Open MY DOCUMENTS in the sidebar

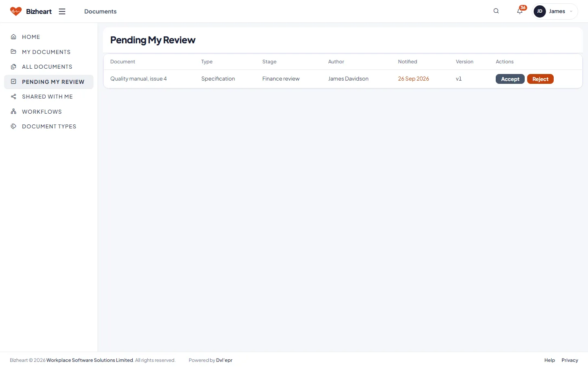point(49,52)
